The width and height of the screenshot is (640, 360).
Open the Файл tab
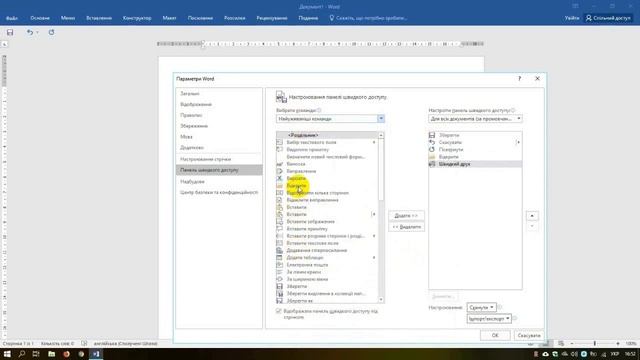tap(12, 18)
